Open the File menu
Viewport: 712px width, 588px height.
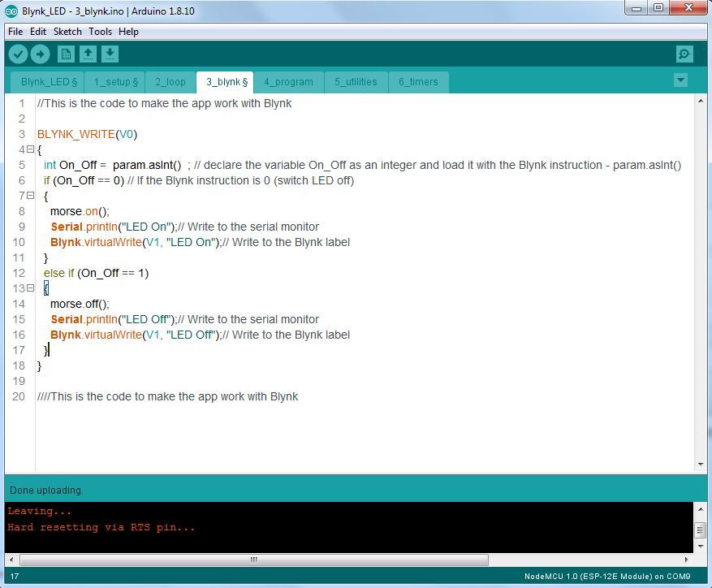pos(15,32)
